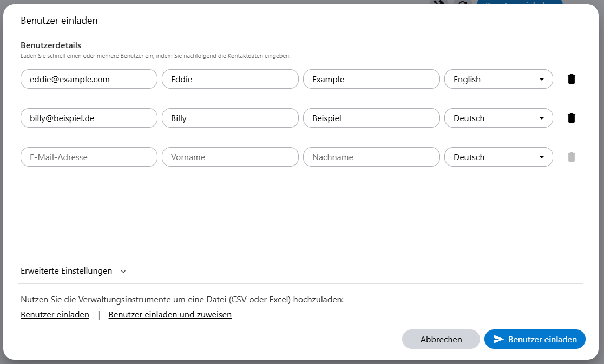Image resolution: width=604 pixels, height=364 pixels.
Task: Open the Deutsch language dropdown for Billy
Action: (x=498, y=118)
